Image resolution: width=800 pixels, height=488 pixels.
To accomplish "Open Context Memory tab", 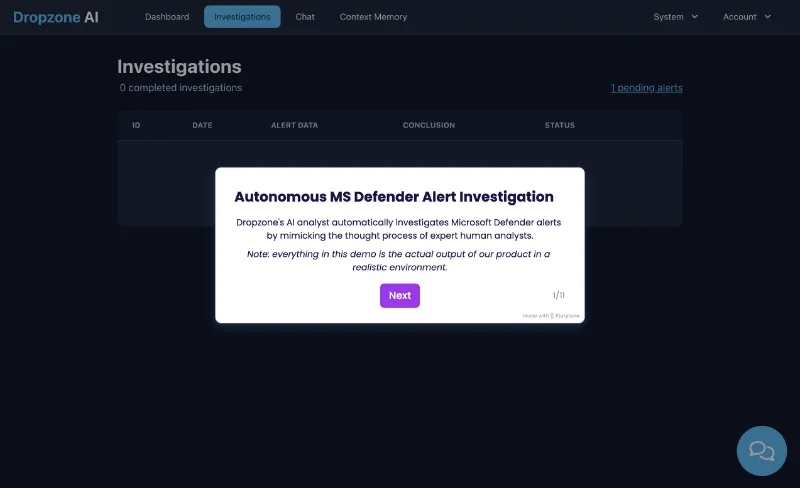I will coord(373,17).
